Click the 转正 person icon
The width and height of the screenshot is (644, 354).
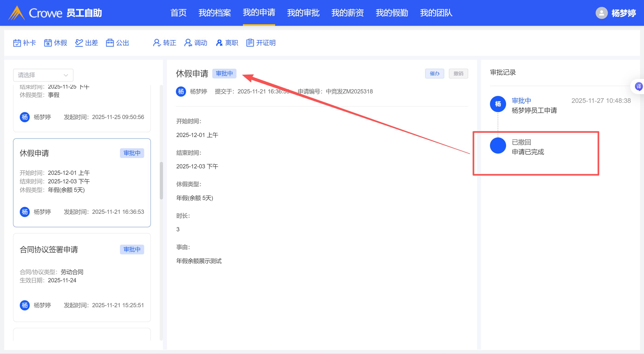coord(157,43)
